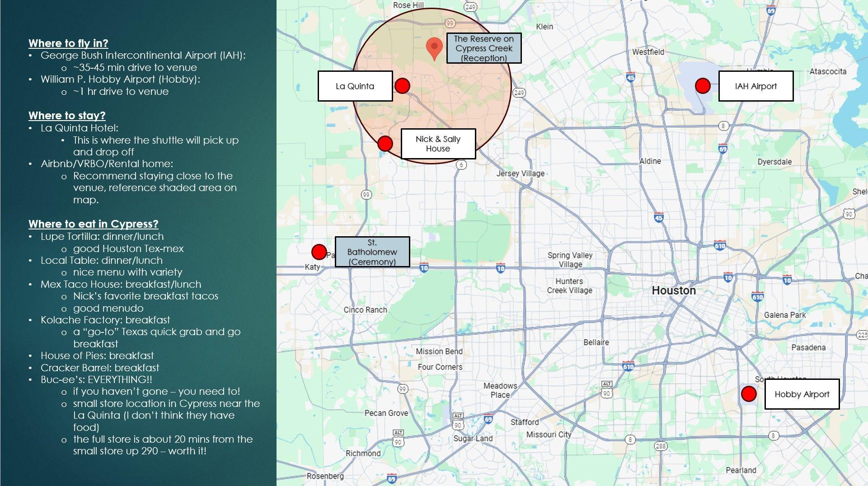Select the La Quinta label box
The width and height of the screenshot is (868, 486).
(355, 86)
